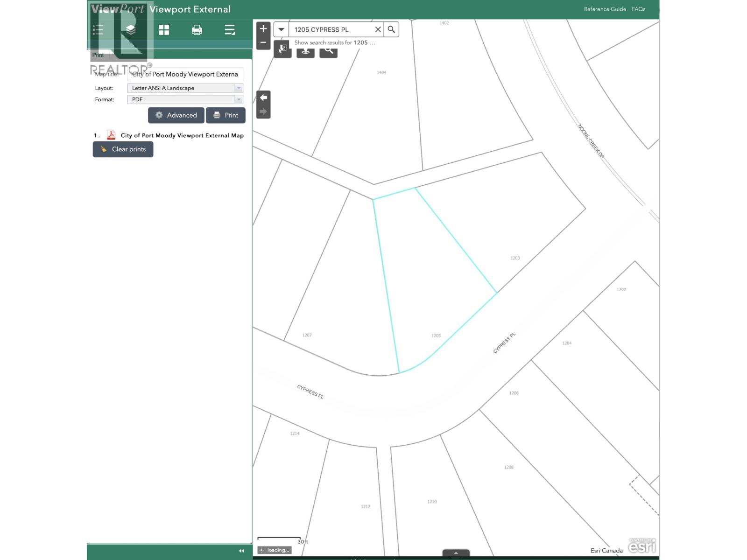Click the Print button in the panel
Screen dimensions: 747x560
pos(226,115)
